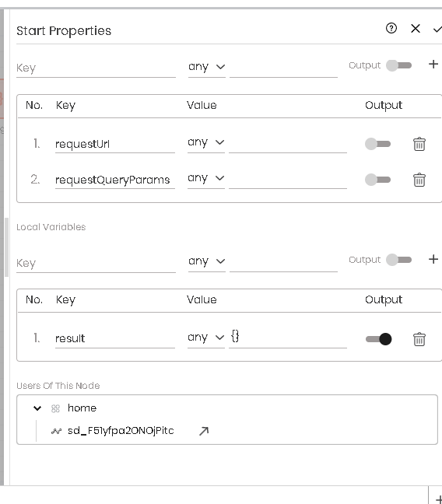Delete the result local variable

click(x=419, y=339)
